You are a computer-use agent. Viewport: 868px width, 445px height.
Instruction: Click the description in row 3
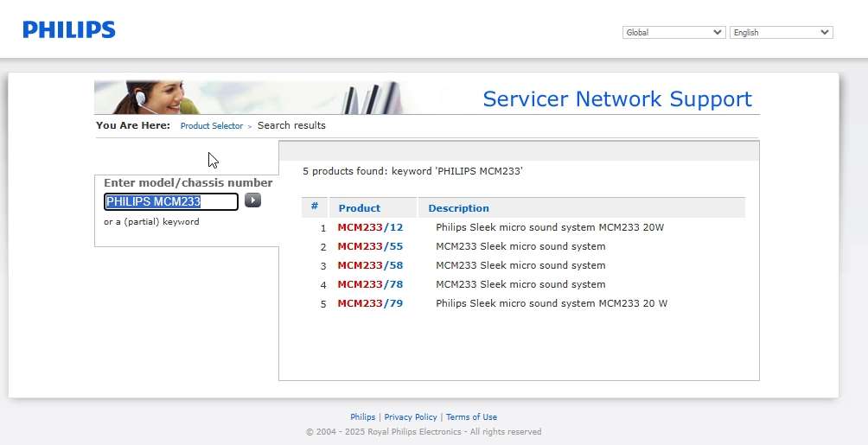point(520,265)
